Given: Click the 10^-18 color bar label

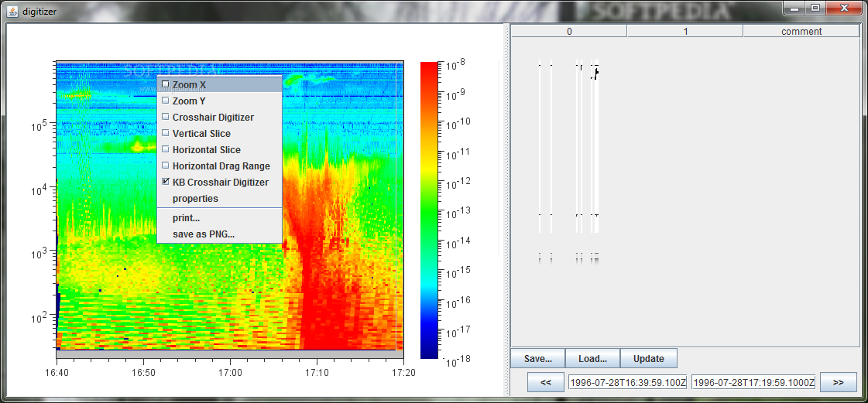Looking at the screenshot, I should point(457,360).
